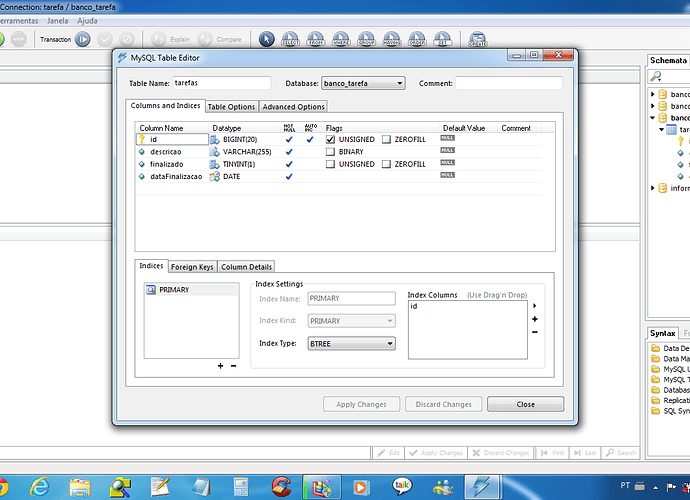Click the arrow icon beside Index Columns list

pos(535,305)
